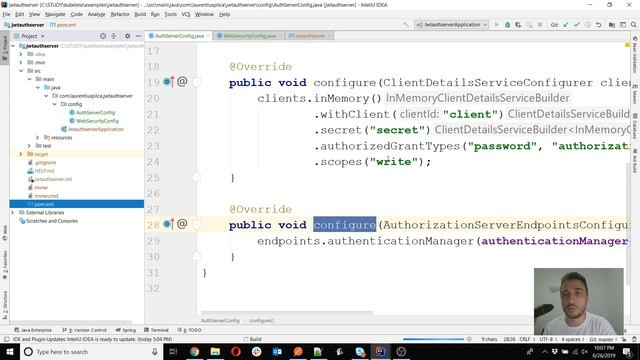Click the @ gutter marker on line 19

coord(182,81)
